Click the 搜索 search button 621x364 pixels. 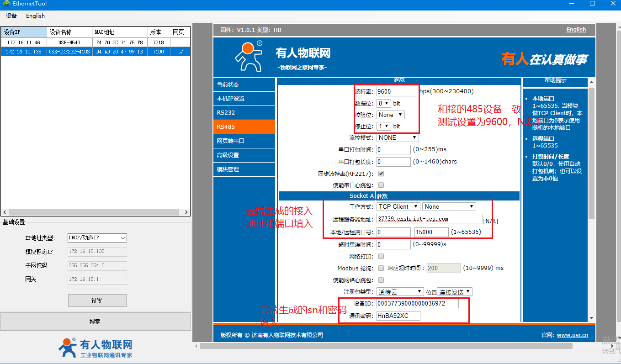pos(95,322)
